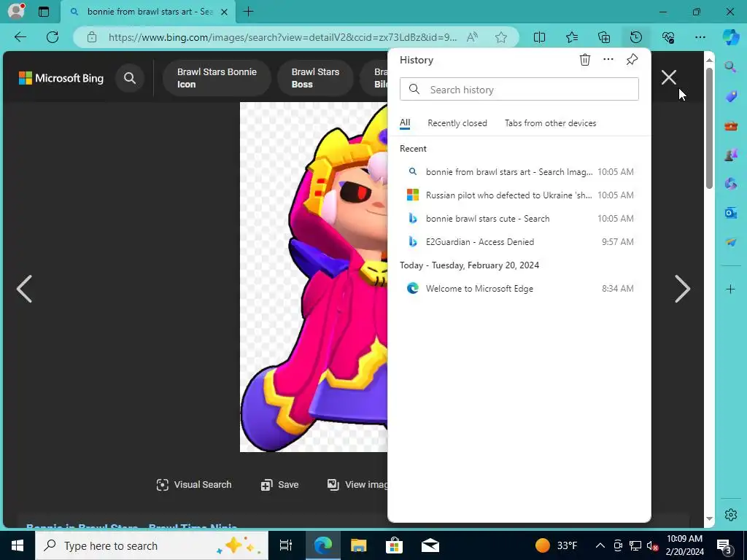Close the image detail view X
The image size is (747, 560).
tap(669, 77)
